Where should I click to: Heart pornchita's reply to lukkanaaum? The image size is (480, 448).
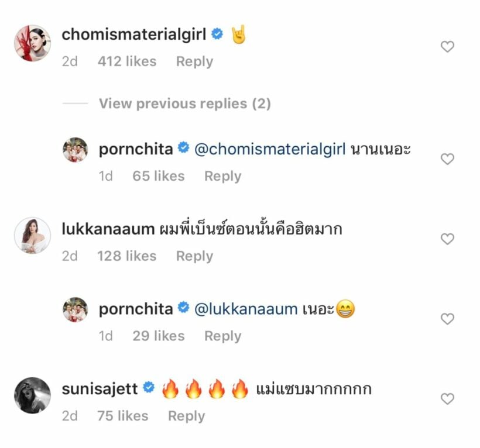click(447, 319)
